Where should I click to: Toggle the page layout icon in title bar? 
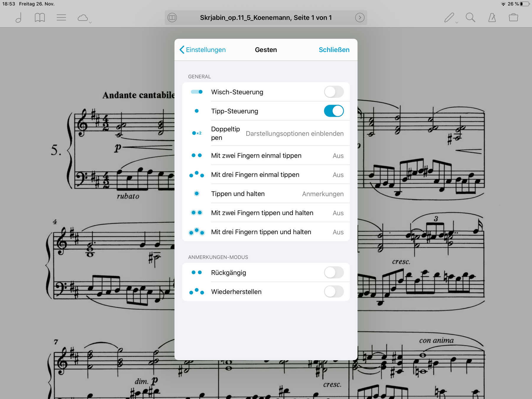click(x=172, y=18)
